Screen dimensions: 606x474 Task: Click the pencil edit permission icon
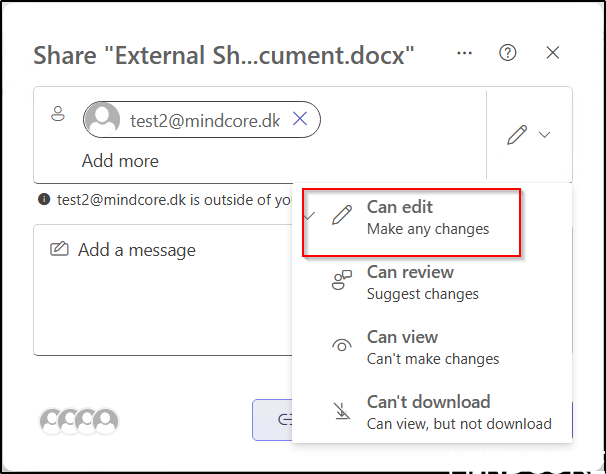tap(516, 134)
